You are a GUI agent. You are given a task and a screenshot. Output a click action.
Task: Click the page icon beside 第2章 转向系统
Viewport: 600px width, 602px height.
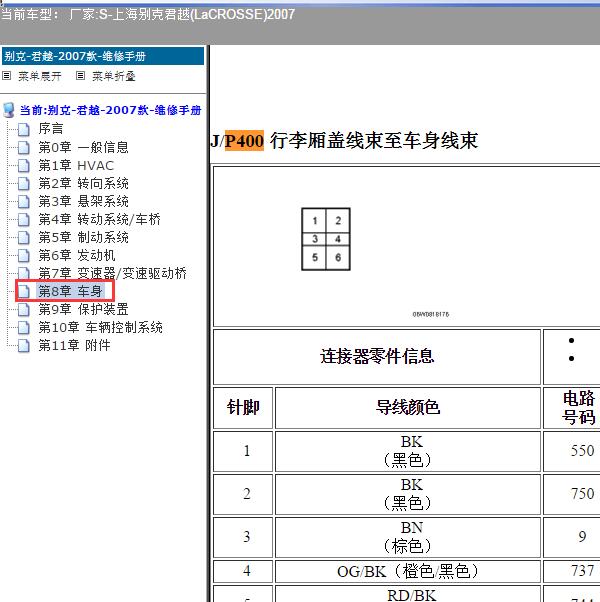(24, 184)
